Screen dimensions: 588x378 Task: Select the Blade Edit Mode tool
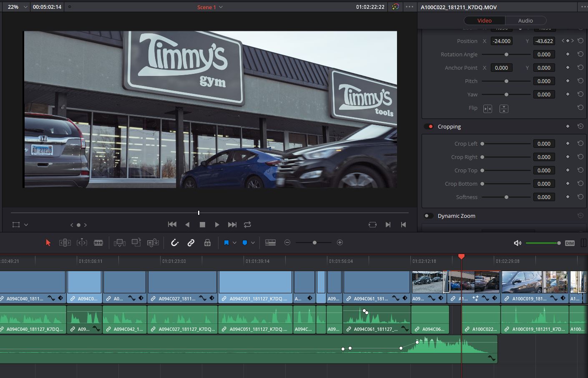click(x=98, y=242)
